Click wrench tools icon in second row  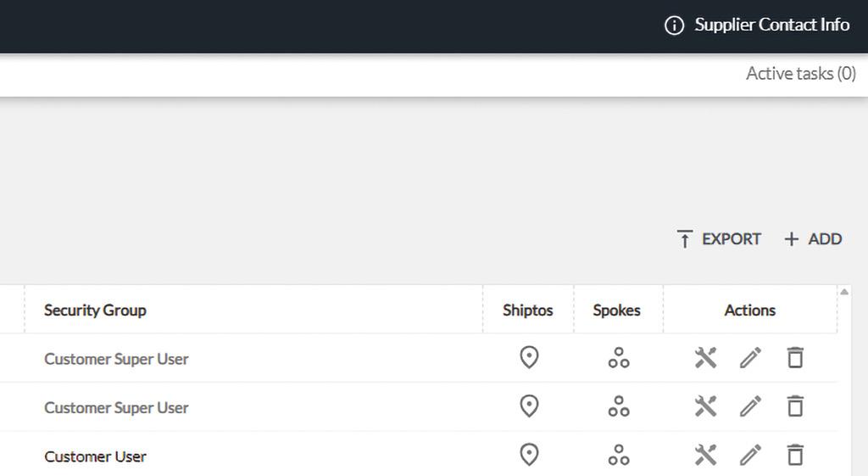pos(705,407)
